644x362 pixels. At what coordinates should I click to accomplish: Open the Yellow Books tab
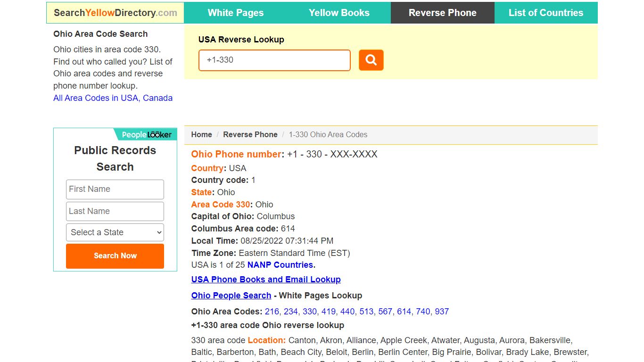click(339, 13)
